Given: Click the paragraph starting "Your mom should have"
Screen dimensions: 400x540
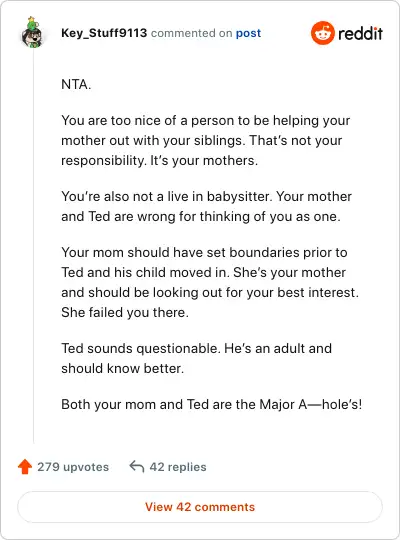Looking at the screenshot, I should point(210,282).
